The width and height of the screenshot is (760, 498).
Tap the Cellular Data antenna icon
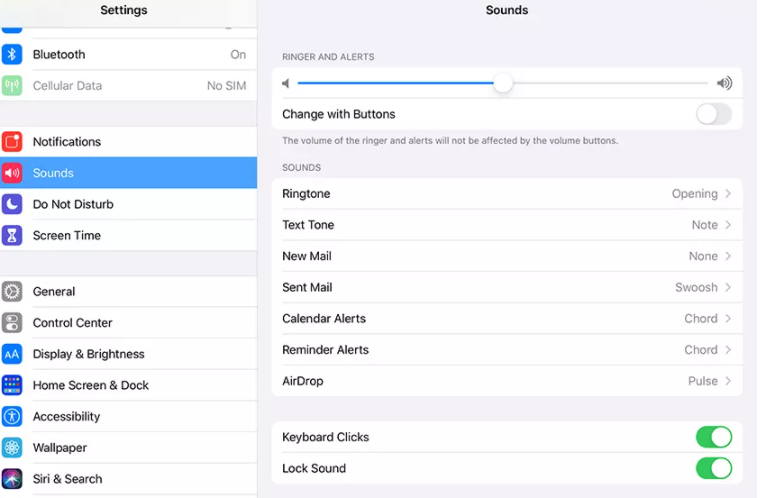click(12, 85)
